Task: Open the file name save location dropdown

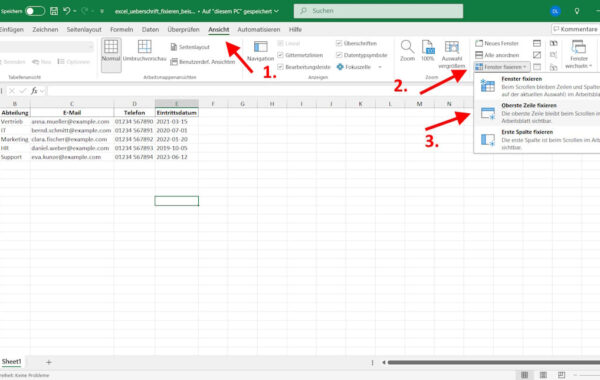Action: (x=276, y=11)
